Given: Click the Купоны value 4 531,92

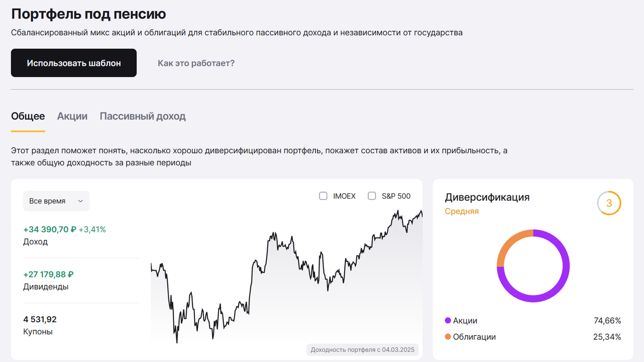Looking at the screenshot, I should [39, 319].
